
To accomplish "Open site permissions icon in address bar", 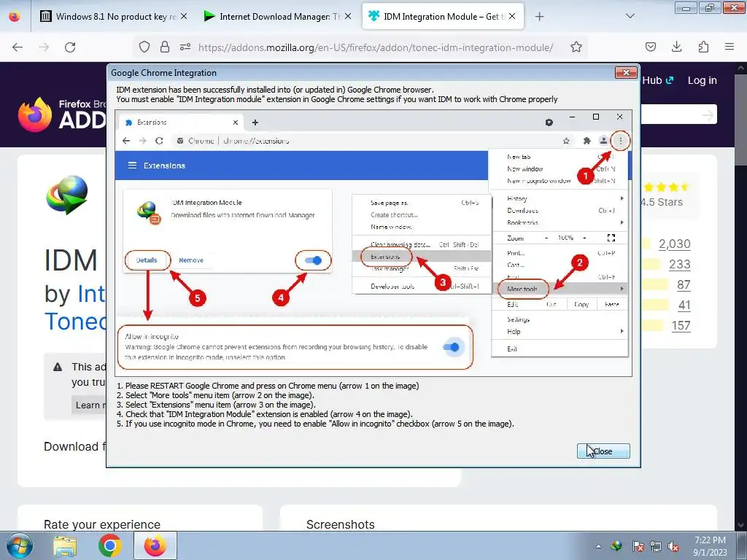I will pos(185,47).
